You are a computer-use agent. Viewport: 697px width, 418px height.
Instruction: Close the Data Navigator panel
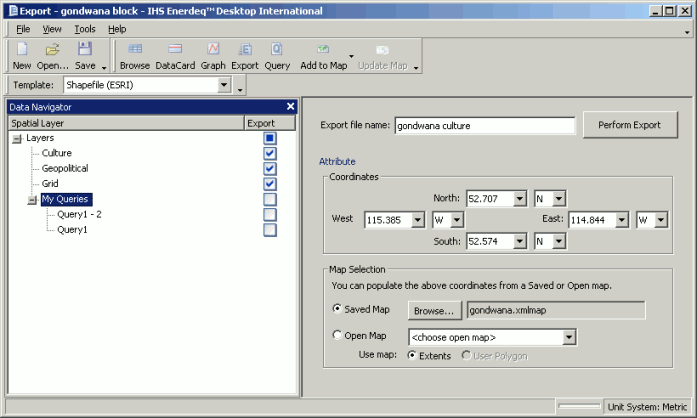pos(290,106)
